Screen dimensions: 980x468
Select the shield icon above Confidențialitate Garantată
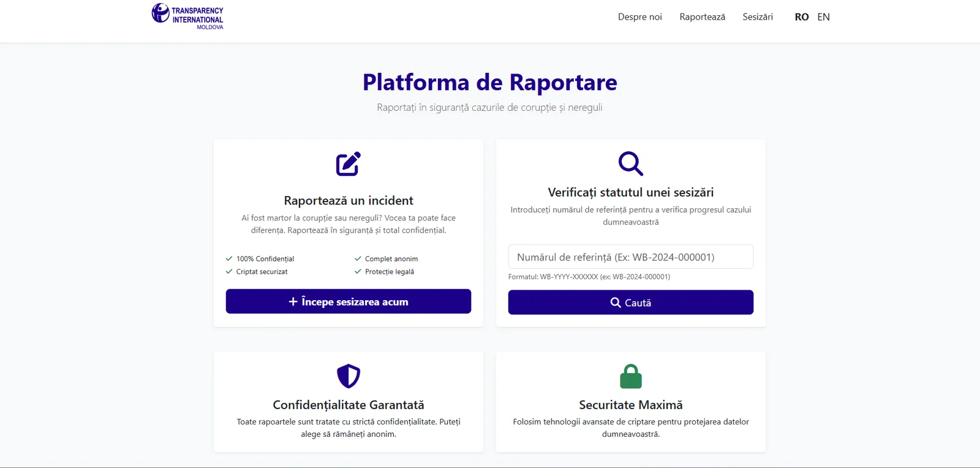coord(349,376)
